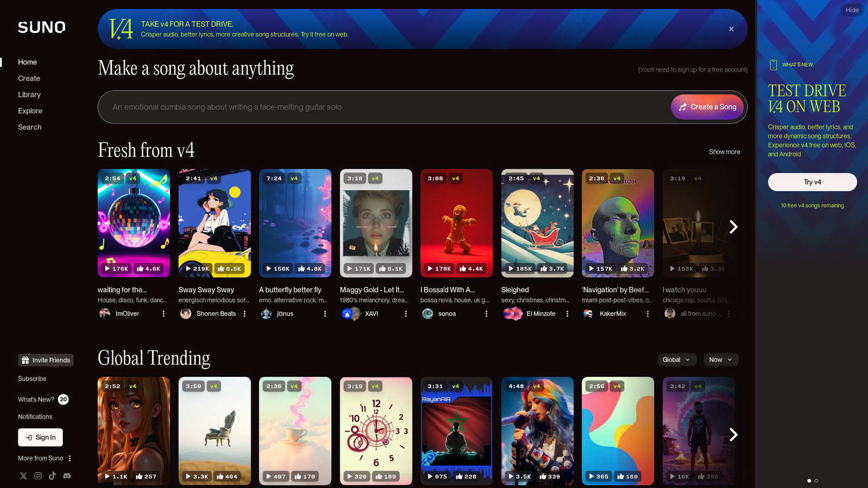Viewport: 868px width, 488px height.
Task: Open the trending RayanAIR song thumbnail
Action: click(456, 431)
